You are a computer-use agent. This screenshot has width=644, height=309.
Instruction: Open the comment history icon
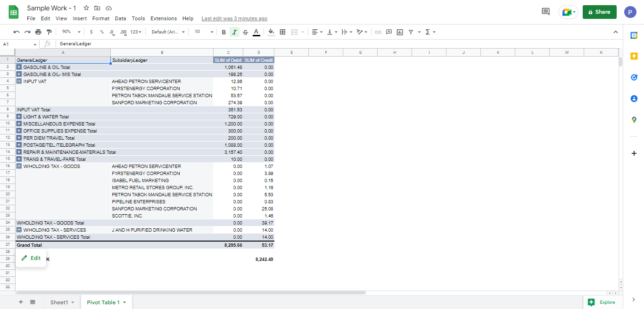point(545,12)
